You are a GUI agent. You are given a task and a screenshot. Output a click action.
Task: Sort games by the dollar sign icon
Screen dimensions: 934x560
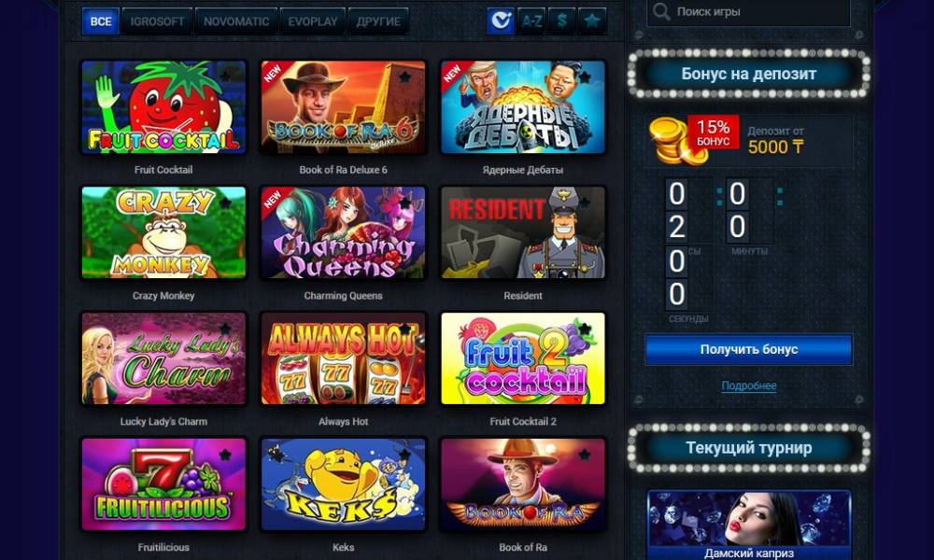pyautogui.click(x=561, y=21)
